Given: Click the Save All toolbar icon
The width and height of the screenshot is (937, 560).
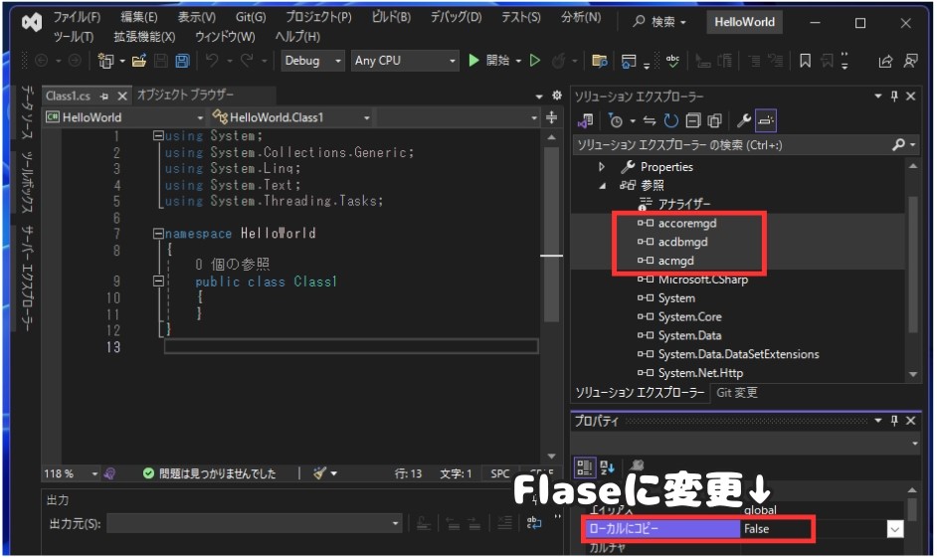Looking at the screenshot, I should (x=182, y=61).
